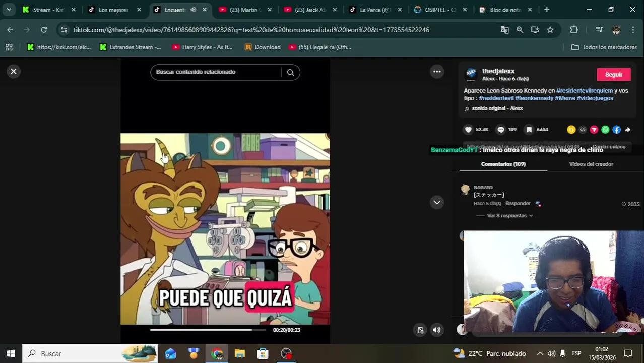Click the TikTok URL in the address bar
Viewport: 644px width, 363px height.
pyautogui.click(x=251, y=30)
